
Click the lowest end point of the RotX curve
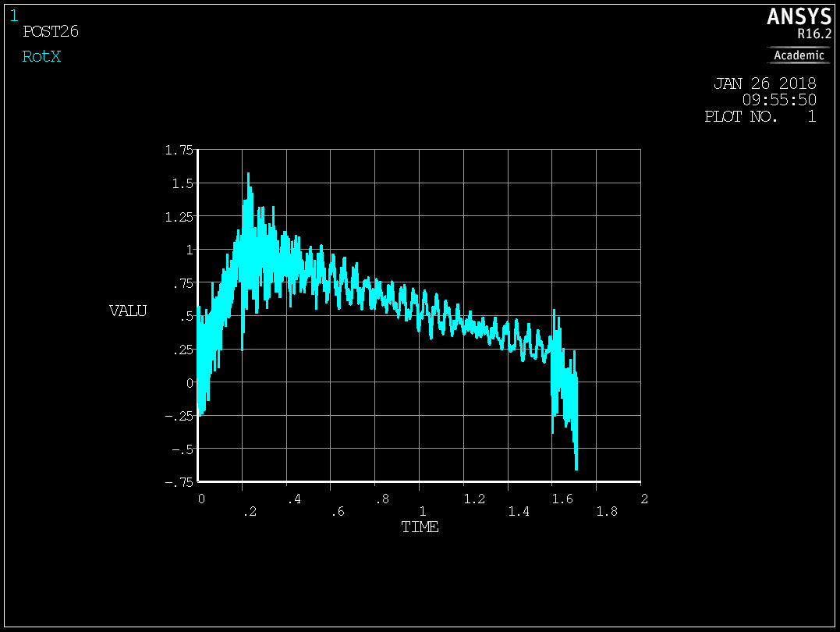click(576, 469)
